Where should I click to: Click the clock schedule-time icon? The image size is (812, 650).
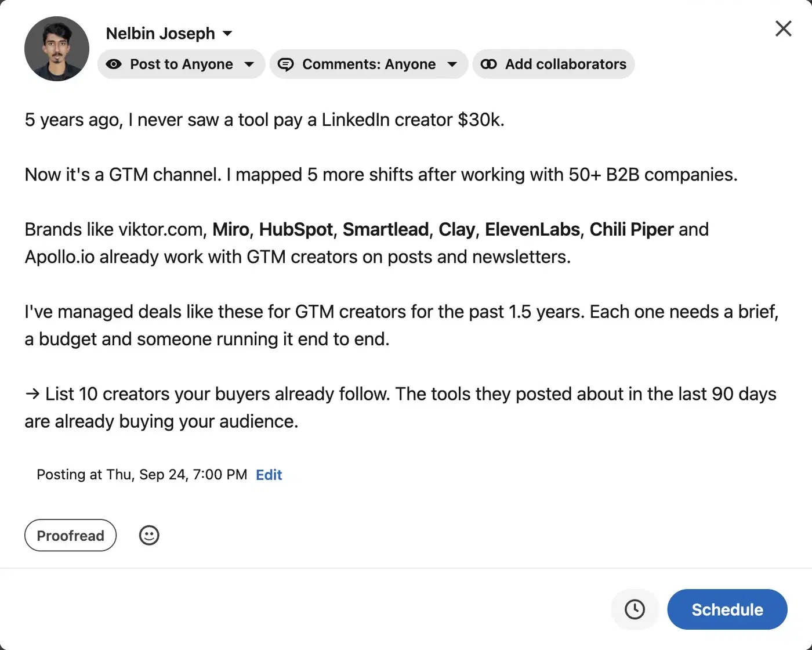point(635,609)
